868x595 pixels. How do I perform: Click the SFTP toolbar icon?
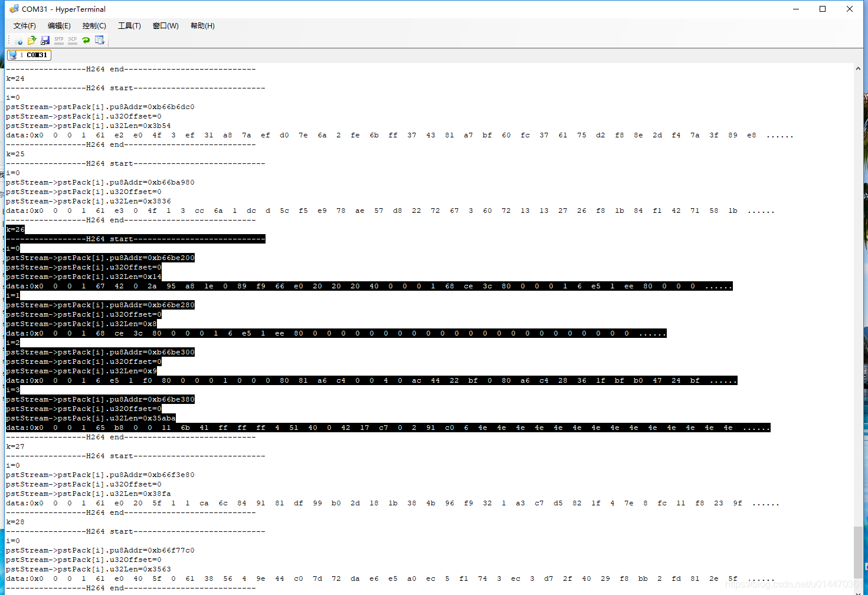(x=59, y=40)
